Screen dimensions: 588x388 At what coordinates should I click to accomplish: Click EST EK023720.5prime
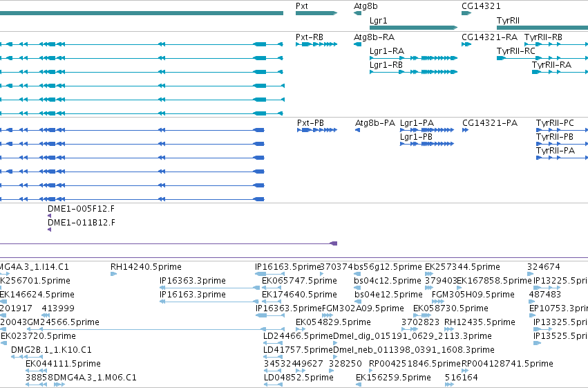click(x=3, y=343)
